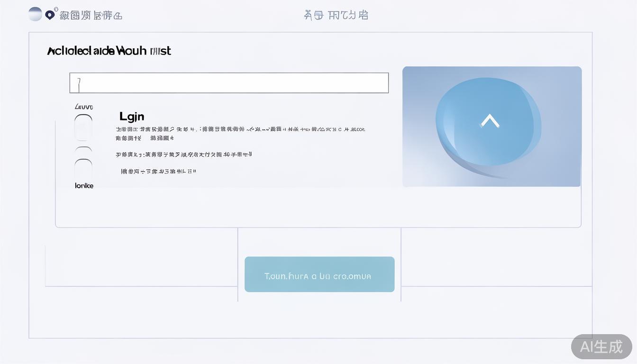
Task: Click the first navigation icon in top center
Action: point(308,15)
